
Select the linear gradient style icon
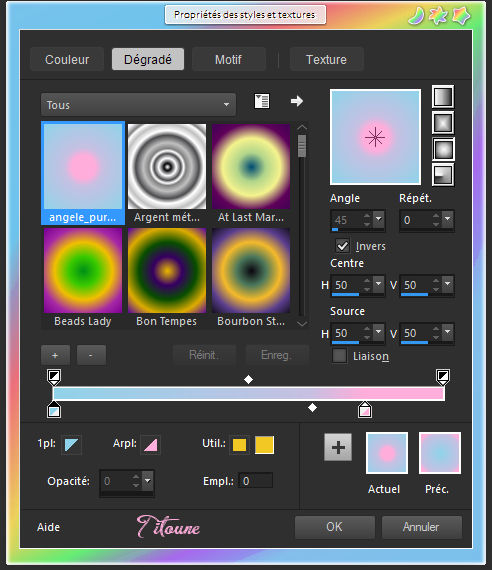pyautogui.click(x=443, y=97)
